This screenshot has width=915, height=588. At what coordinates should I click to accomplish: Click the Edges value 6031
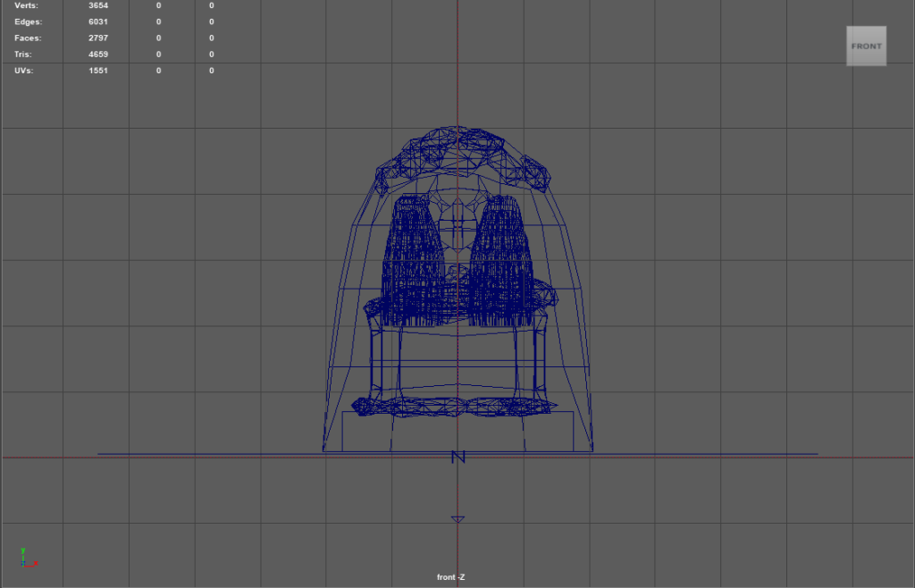pos(98,21)
